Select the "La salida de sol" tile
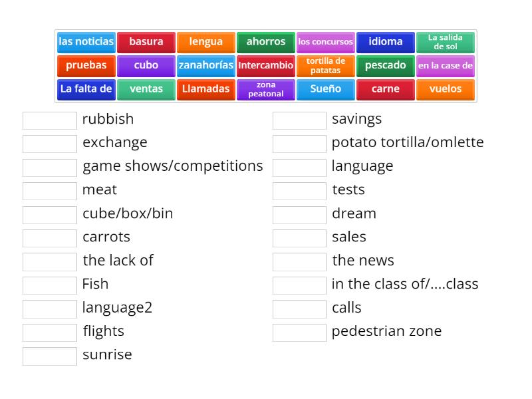This screenshot has width=532, height=399. (x=445, y=42)
